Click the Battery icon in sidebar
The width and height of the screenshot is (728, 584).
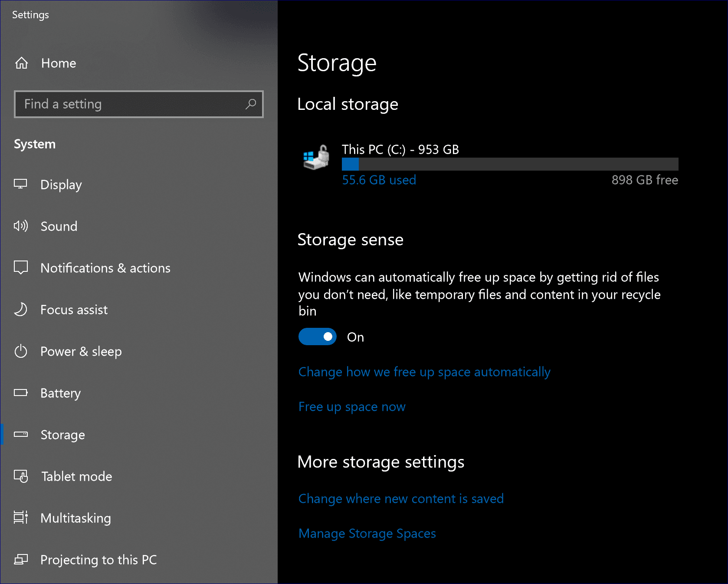point(20,393)
